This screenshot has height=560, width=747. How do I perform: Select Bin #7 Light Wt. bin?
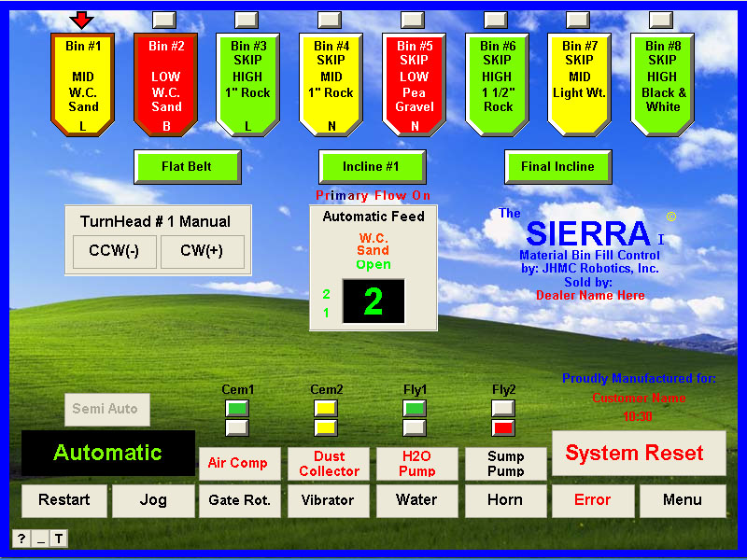click(579, 84)
